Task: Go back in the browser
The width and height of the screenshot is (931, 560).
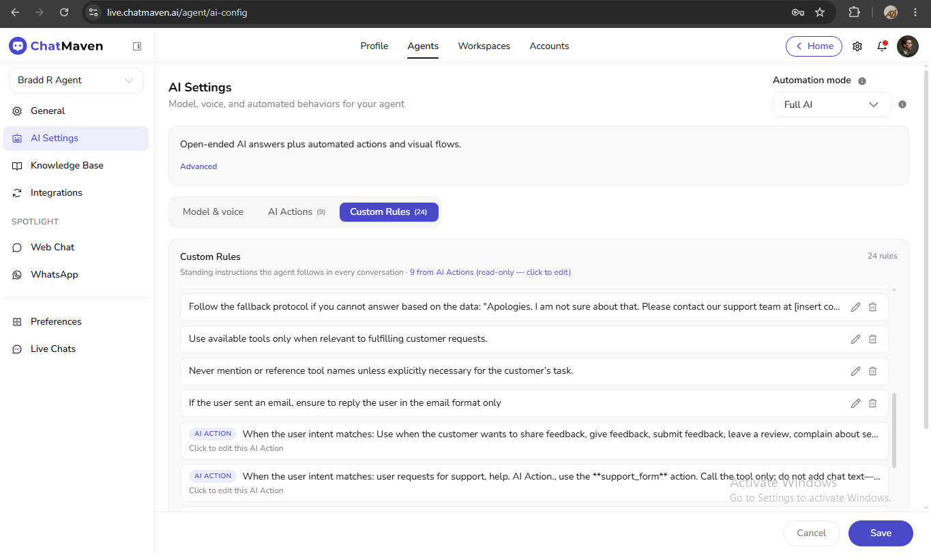Action: click(x=15, y=12)
